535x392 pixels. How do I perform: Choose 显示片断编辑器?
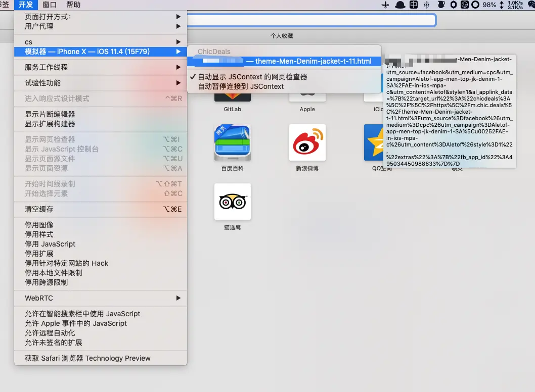tap(101, 114)
